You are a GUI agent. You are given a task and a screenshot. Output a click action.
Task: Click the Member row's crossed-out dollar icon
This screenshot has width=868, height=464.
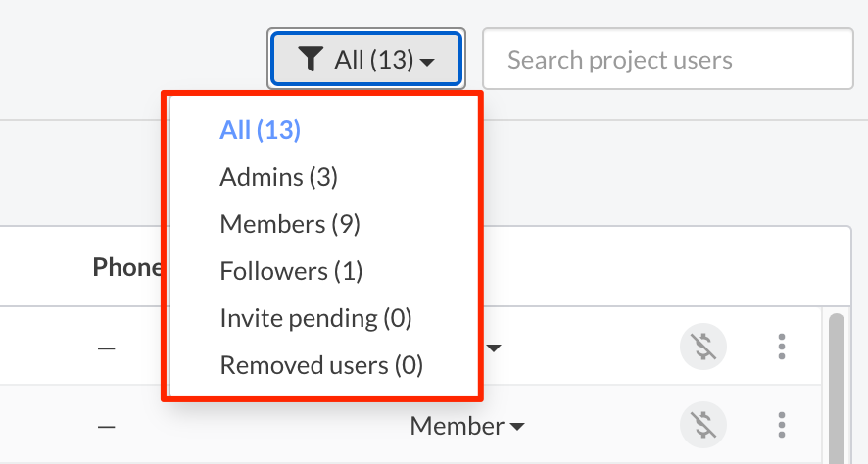[703, 426]
